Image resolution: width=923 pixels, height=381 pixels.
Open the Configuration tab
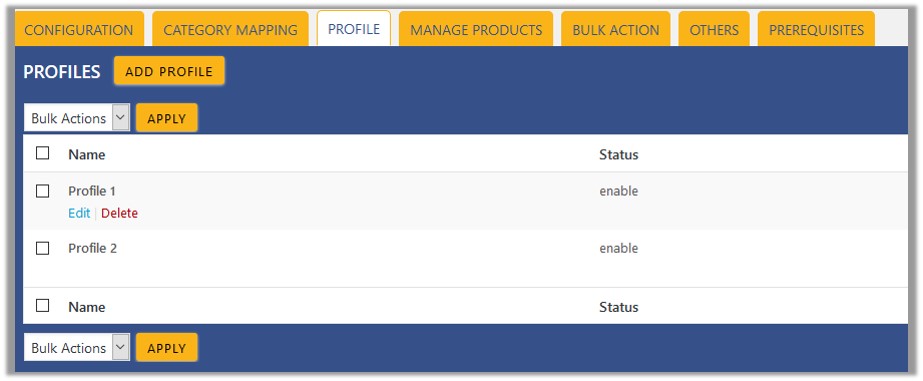click(79, 29)
